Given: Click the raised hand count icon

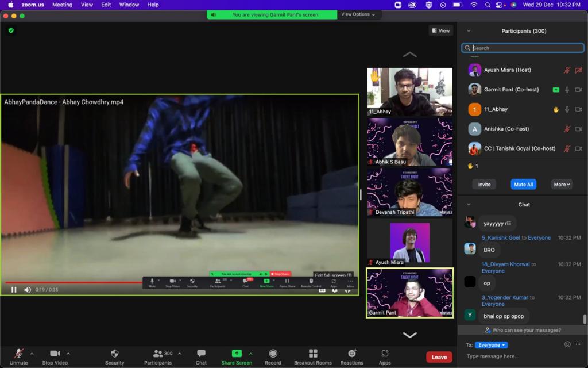Looking at the screenshot, I should tap(470, 166).
